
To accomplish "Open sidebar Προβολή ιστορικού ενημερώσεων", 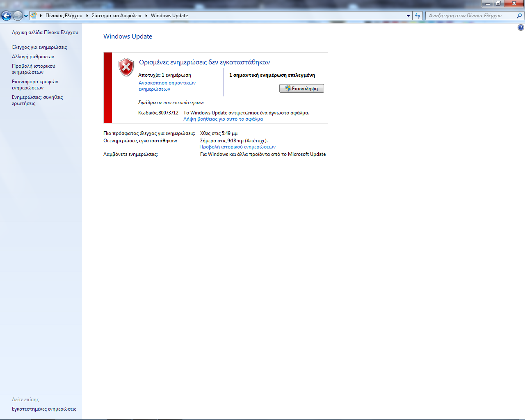I will (x=34, y=69).
